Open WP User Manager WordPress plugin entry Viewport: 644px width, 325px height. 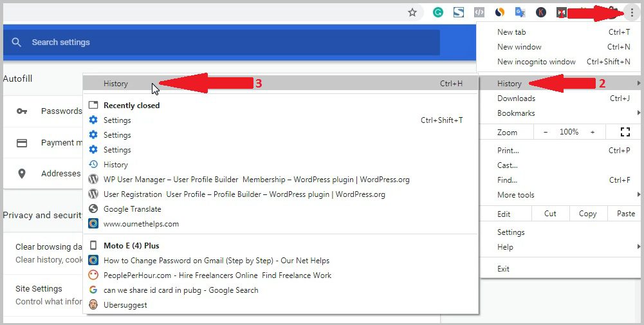281,179
